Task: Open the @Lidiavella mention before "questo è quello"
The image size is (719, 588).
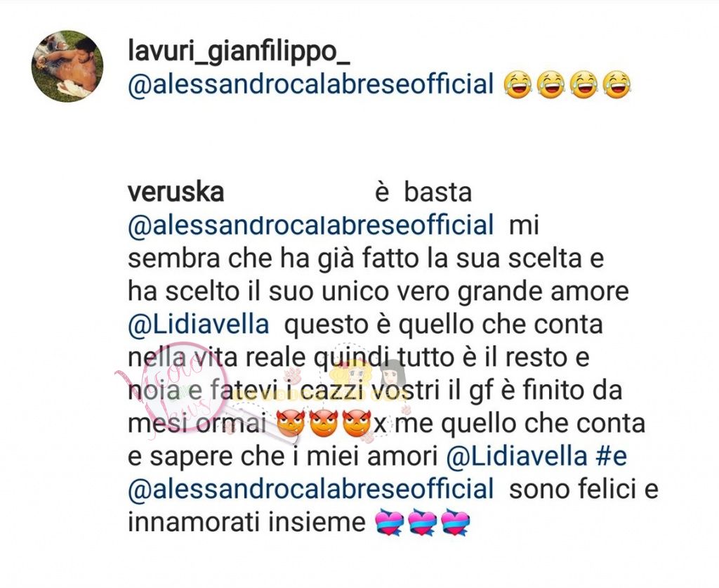Action: 199,325
